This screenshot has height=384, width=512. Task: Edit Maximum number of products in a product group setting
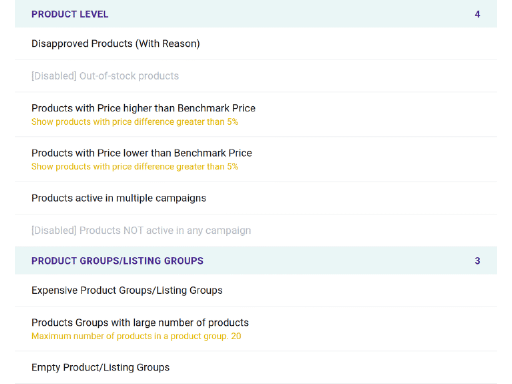tap(136, 336)
